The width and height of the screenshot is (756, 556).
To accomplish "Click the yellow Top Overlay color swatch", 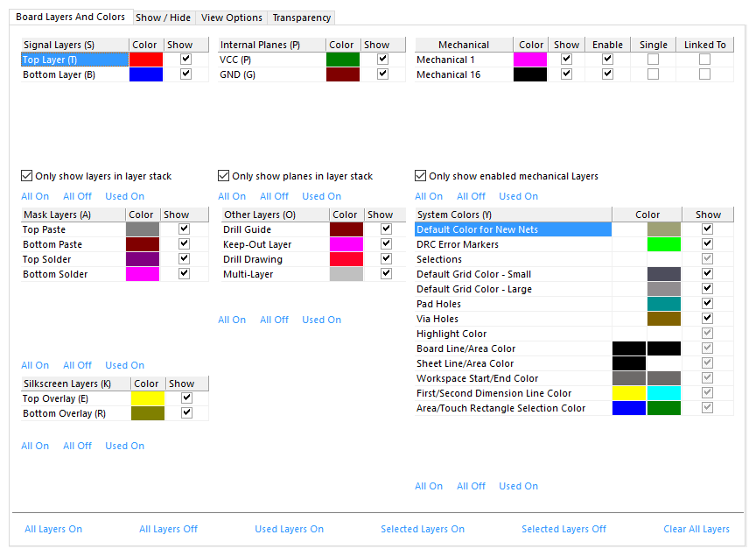I will [x=148, y=398].
